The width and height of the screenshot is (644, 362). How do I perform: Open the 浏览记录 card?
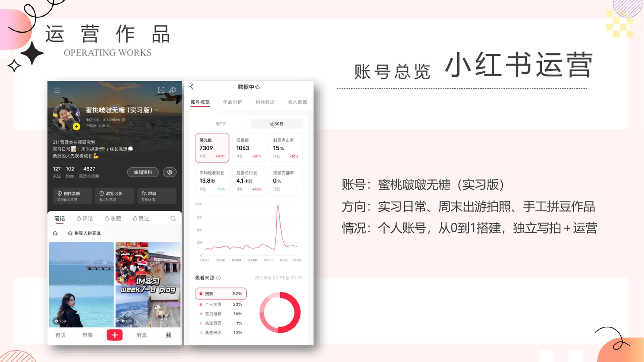(x=114, y=196)
